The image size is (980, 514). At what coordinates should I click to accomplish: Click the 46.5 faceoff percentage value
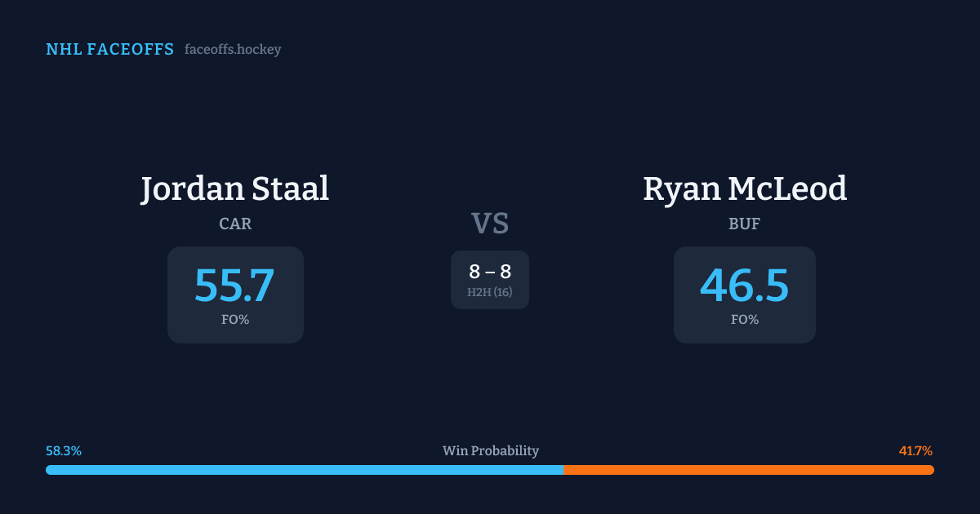[x=745, y=286]
